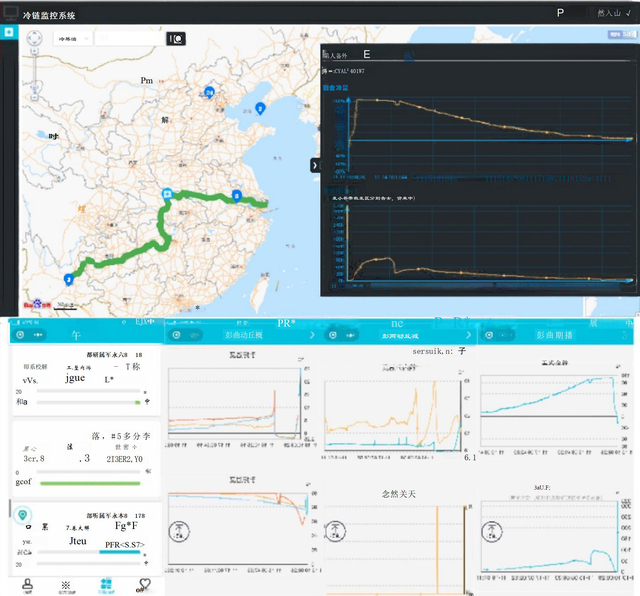Click the target icon in the 彭曲动丘概 header

[176, 335]
